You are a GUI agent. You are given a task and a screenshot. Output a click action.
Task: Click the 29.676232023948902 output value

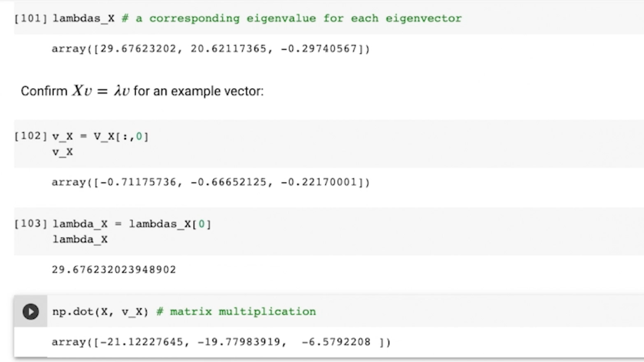coord(114,269)
